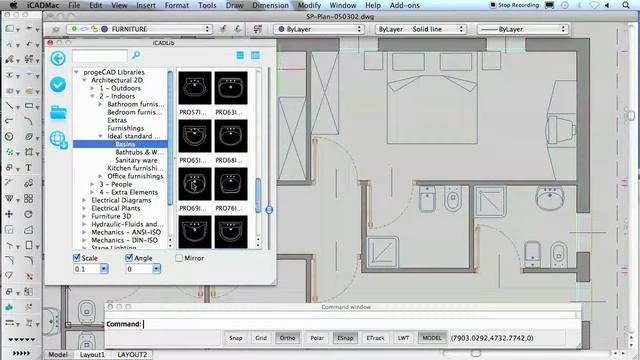This screenshot has height=360, width=640.
Task: Toggle Polar tracking
Action: pos(317,338)
